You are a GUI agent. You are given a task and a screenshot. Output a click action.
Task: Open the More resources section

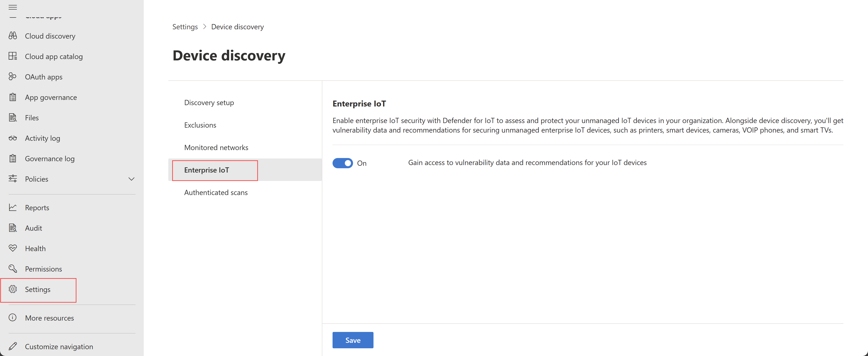[x=49, y=317]
